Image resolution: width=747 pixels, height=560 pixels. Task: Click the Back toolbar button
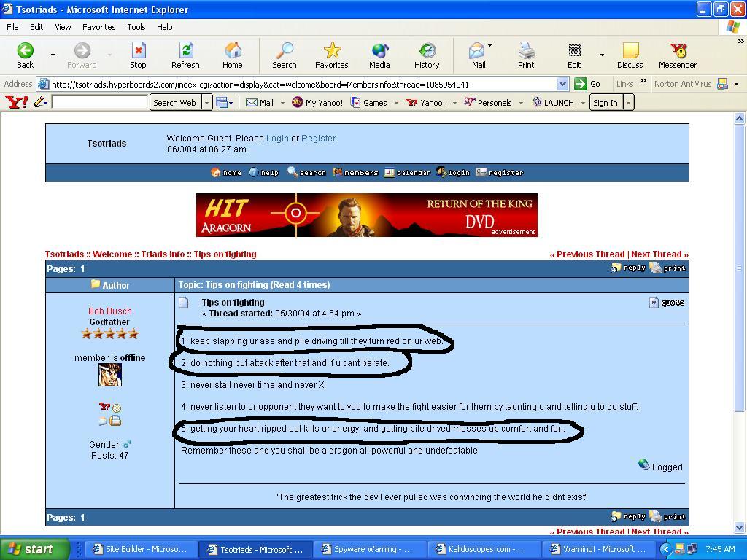click(25, 55)
